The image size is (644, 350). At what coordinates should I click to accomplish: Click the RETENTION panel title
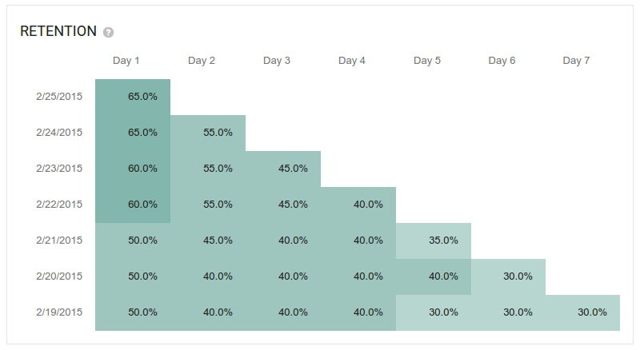click(58, 32)
